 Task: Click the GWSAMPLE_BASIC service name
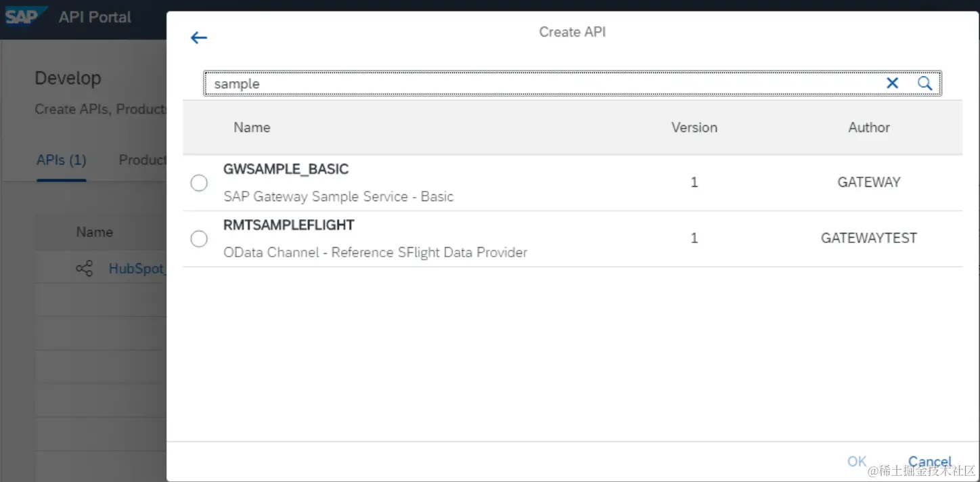286,169
